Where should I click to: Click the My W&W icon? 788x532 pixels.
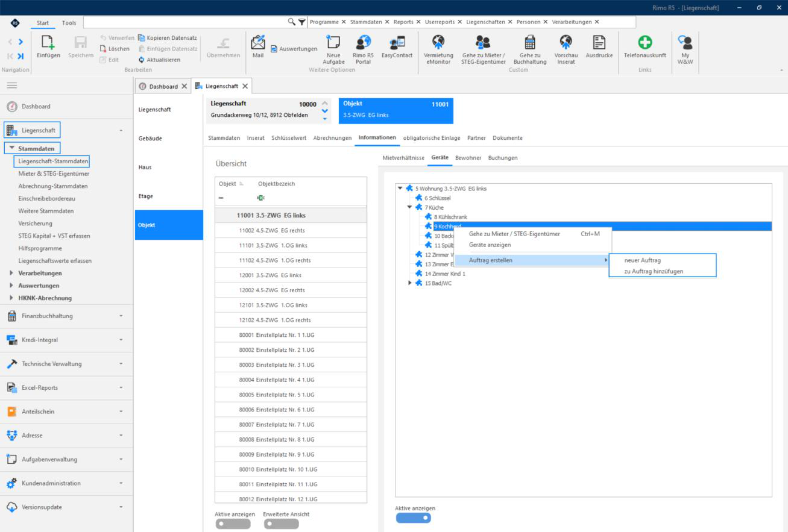pos(684,42)
